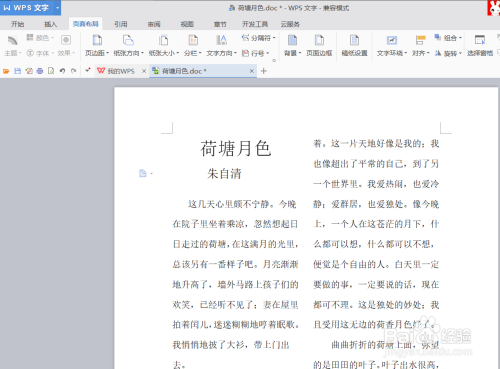Open the theme Effects (效果) dropdown
500x369 pixels.
click(66, 45)
